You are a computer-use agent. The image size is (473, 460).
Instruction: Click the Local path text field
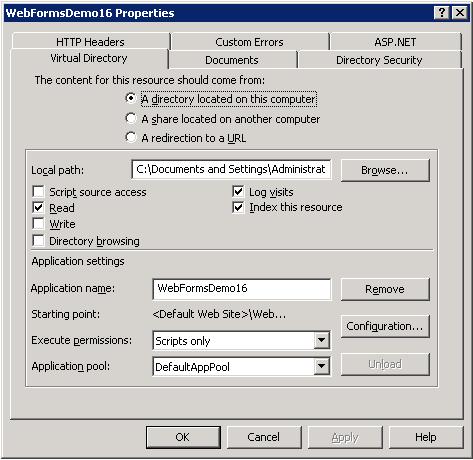[231, 169]
